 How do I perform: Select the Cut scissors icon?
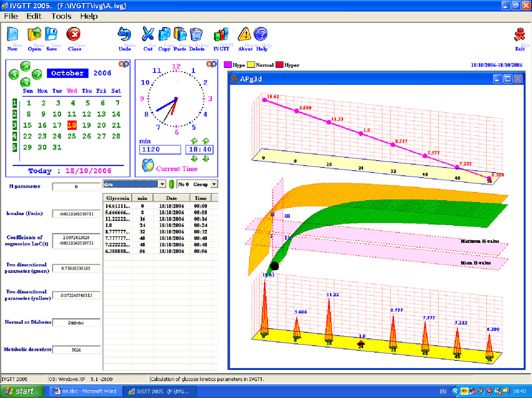pyautogui.click(x=148, y=35)
